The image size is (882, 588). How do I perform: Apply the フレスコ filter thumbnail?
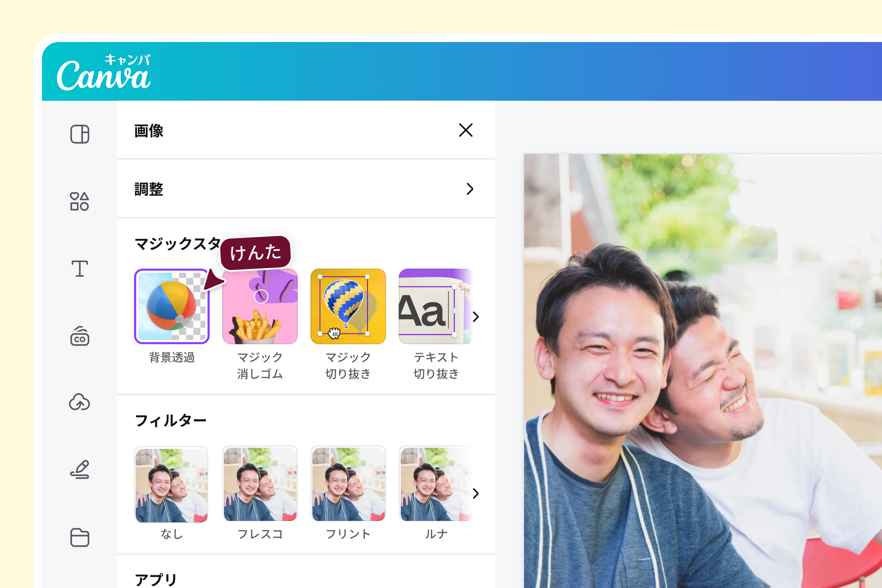coord(260,484)
